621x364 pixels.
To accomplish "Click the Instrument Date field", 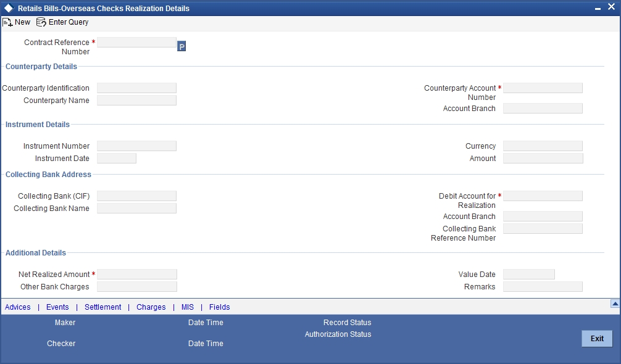I will [x=117, y=159].
